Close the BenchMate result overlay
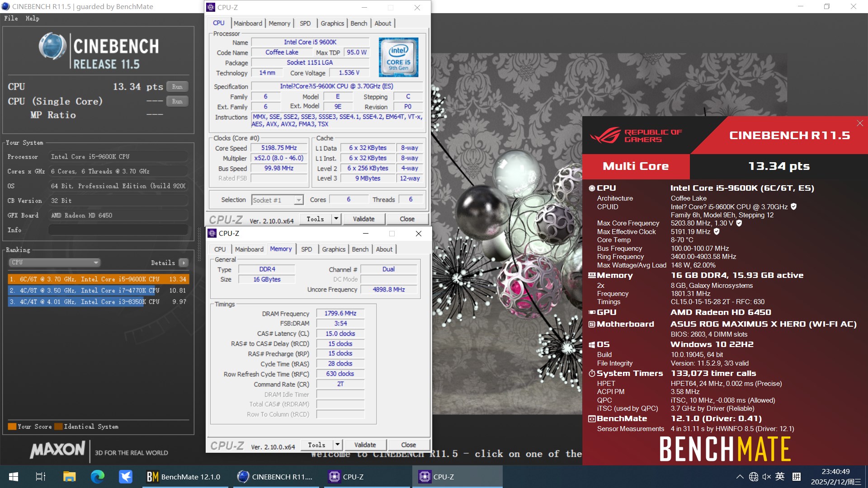The height and width of the screenshot is (488, 868). [860, 123]
